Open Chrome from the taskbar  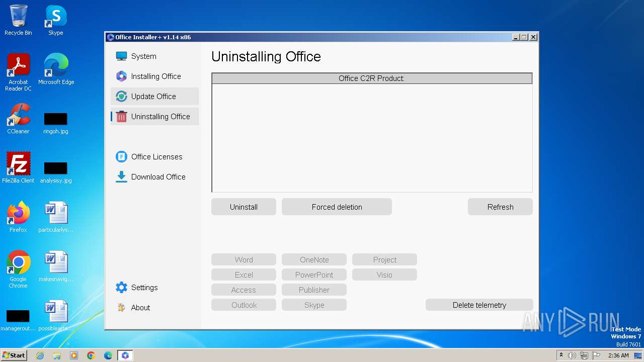tap(91, 355)
